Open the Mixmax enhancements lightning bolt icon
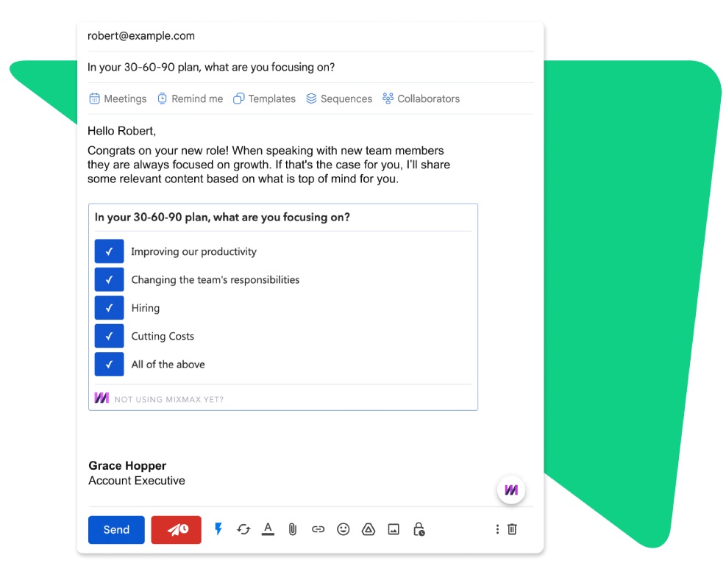 218,528
